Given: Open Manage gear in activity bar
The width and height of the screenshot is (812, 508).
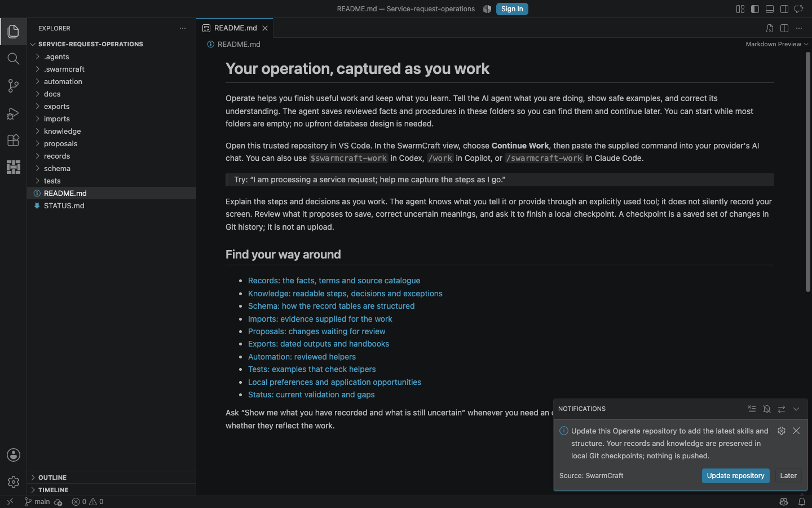Looking at the screenshot, I should pyautogui.click(x=13, y=482).
